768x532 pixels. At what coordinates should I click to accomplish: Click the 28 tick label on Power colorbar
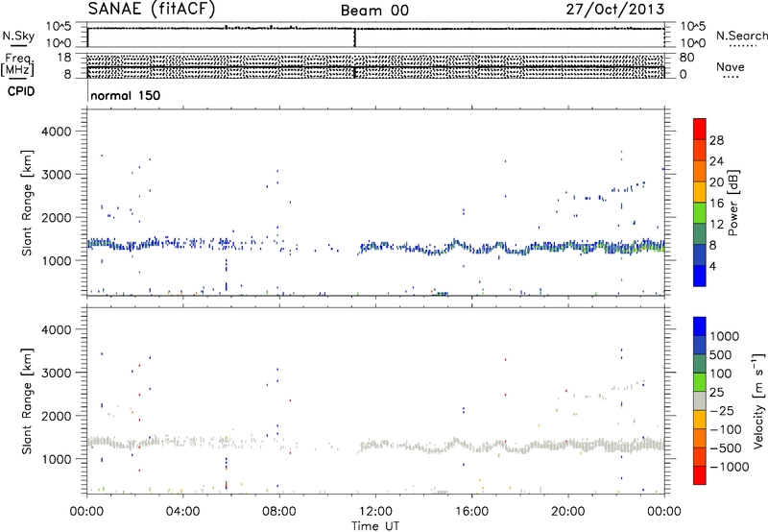pyautogui.click(x=716, y=140)
